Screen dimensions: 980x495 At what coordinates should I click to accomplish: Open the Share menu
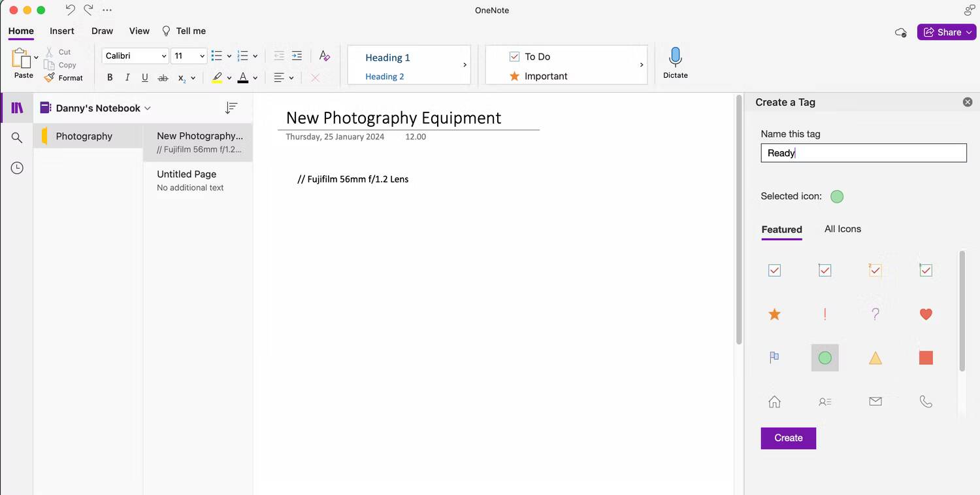pos(946,31)
